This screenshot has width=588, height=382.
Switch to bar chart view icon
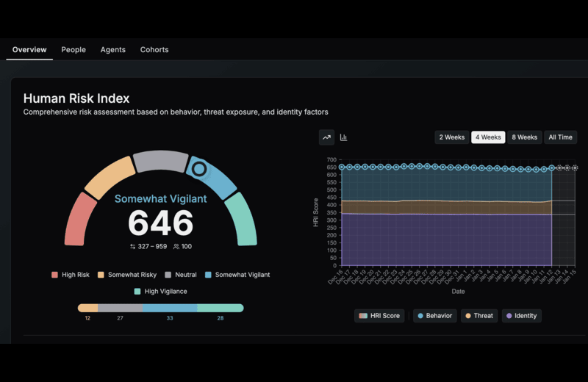(x=343, y=137)
